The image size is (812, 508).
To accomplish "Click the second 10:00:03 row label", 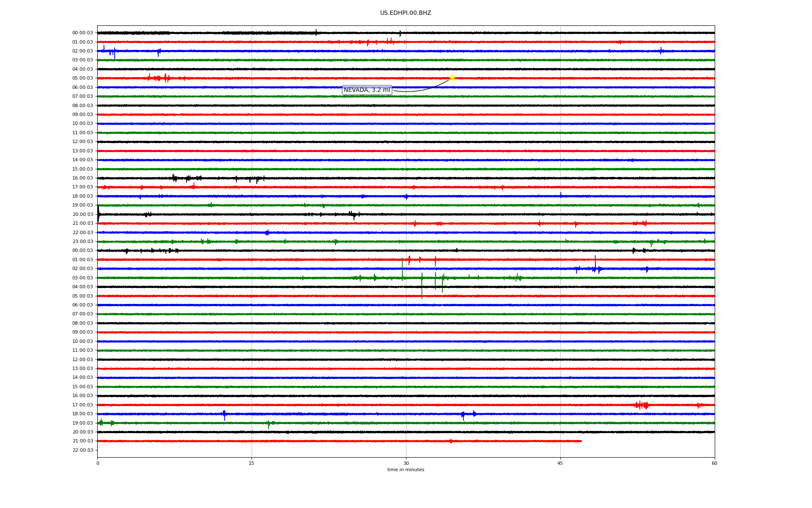I will click(82, 342).
